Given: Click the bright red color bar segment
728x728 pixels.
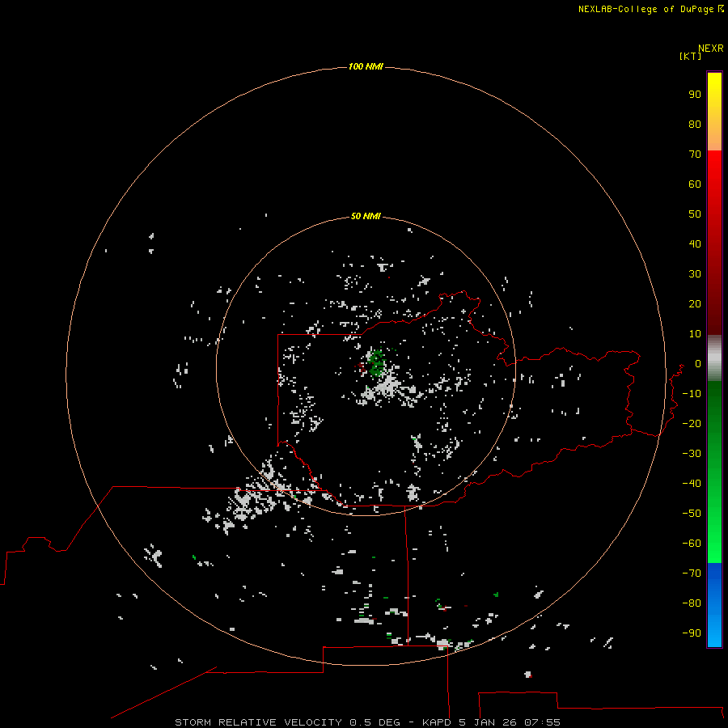Looking at the screenshot, I should 714,170.
